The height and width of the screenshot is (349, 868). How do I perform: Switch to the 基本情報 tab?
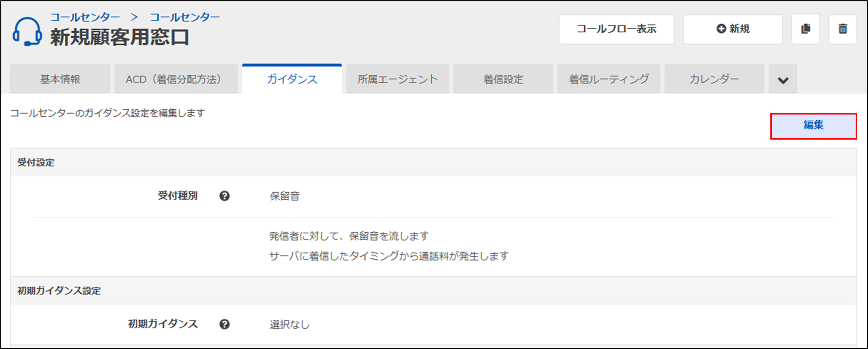[60, 79]
